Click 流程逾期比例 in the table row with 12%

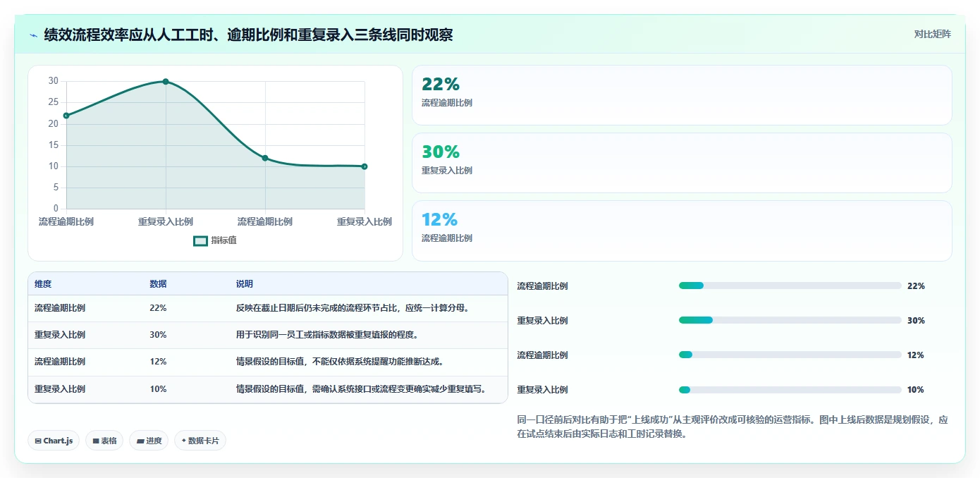coord(60,362)
